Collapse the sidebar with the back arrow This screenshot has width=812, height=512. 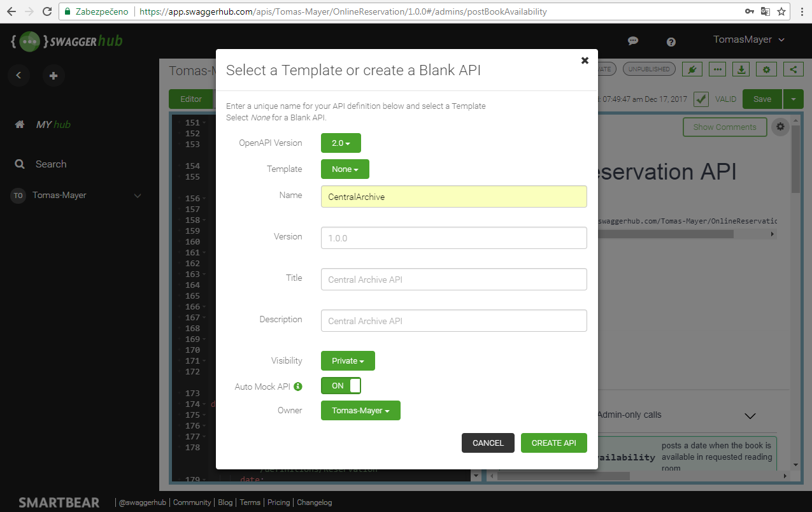[x=18, y=76]
